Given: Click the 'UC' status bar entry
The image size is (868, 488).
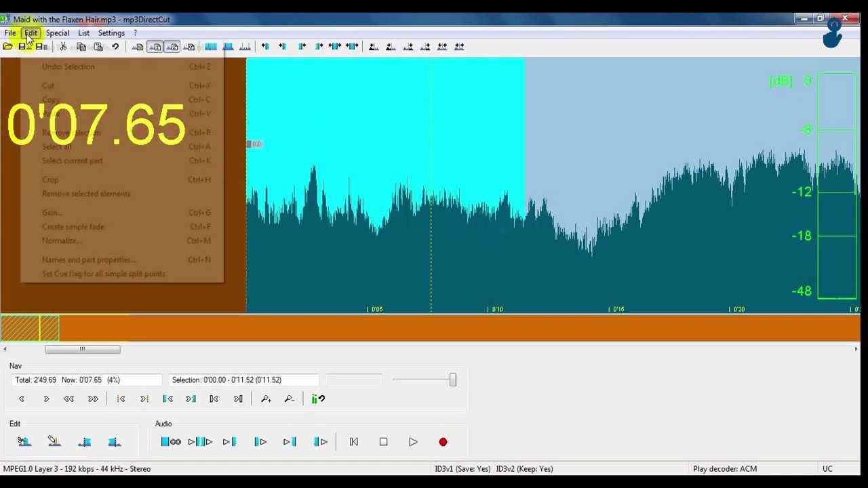Looking at the screenshot, I should pos(827,469).
